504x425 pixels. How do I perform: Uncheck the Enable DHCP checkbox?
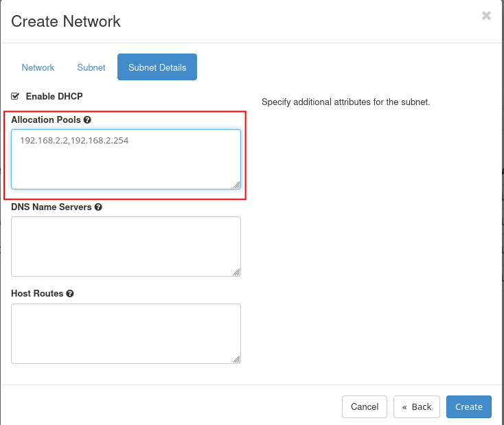[x=15, y=97]
